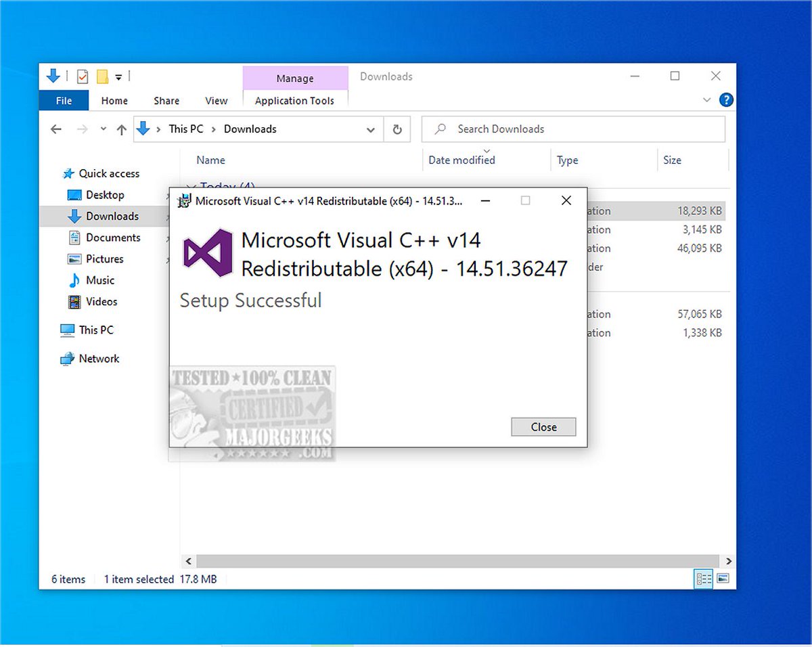
Task: Minimize the Downloads Explorer window
Action: coord(634,76)
